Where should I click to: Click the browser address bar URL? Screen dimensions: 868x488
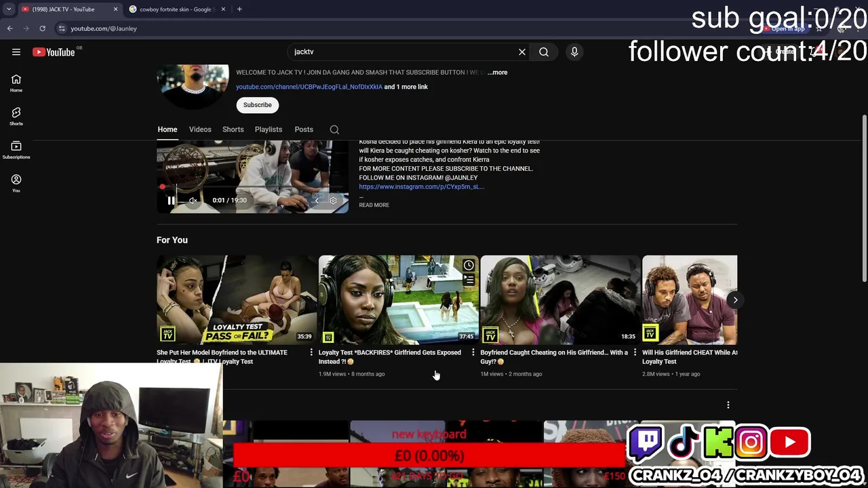[x=104, y=28]
